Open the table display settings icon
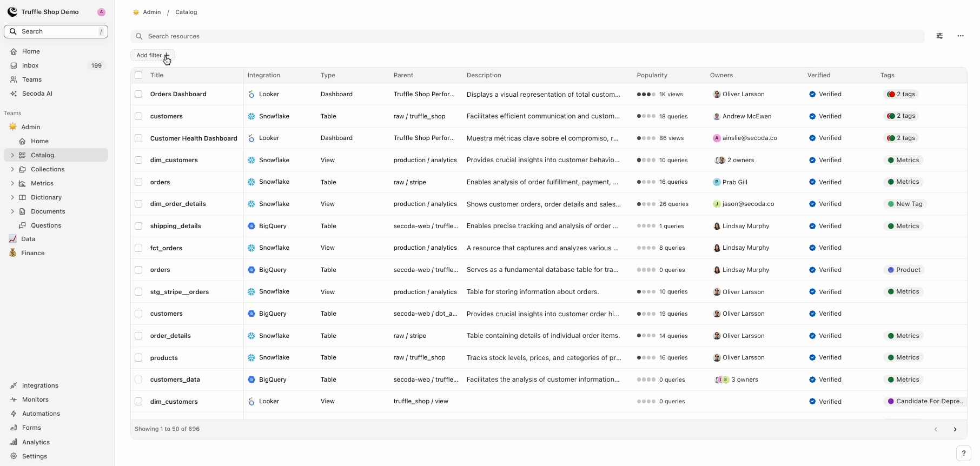Viewport: 980px width, 466px height. tap(939, 36)
